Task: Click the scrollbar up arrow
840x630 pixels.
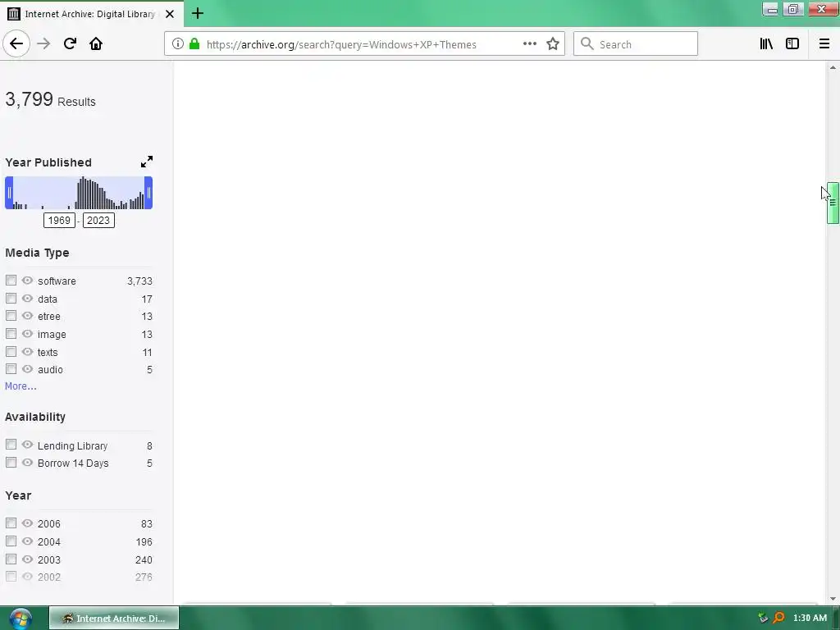Action: click(833, 67)
